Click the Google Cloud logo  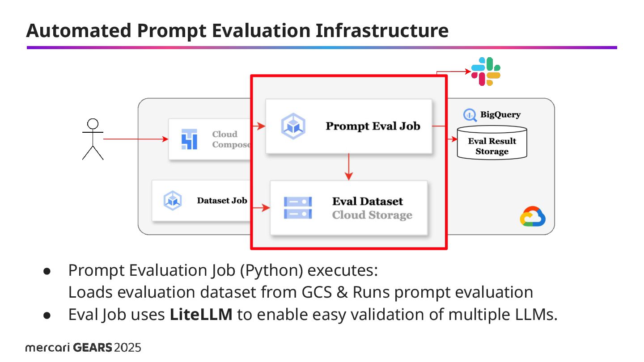[x=533, y=217]
